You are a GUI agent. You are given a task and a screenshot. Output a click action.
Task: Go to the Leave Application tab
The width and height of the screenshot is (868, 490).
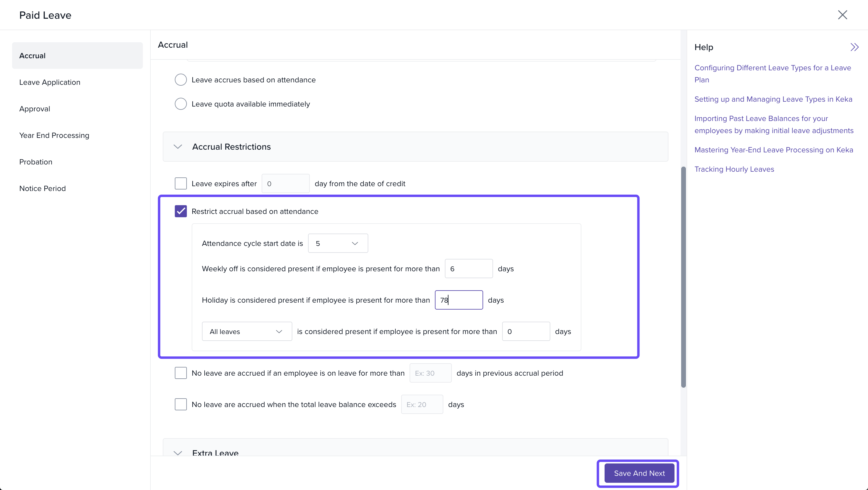(50, 82)
